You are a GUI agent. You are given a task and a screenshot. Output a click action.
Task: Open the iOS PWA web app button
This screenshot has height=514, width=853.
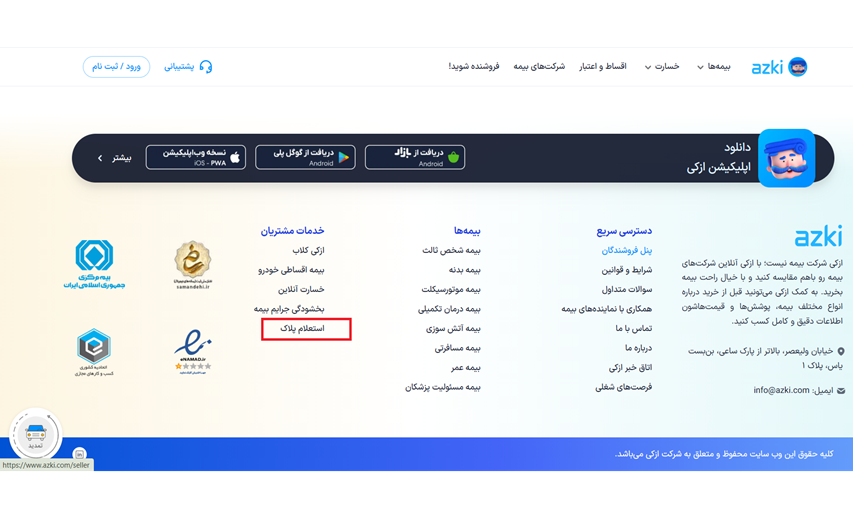click(196, 157)
